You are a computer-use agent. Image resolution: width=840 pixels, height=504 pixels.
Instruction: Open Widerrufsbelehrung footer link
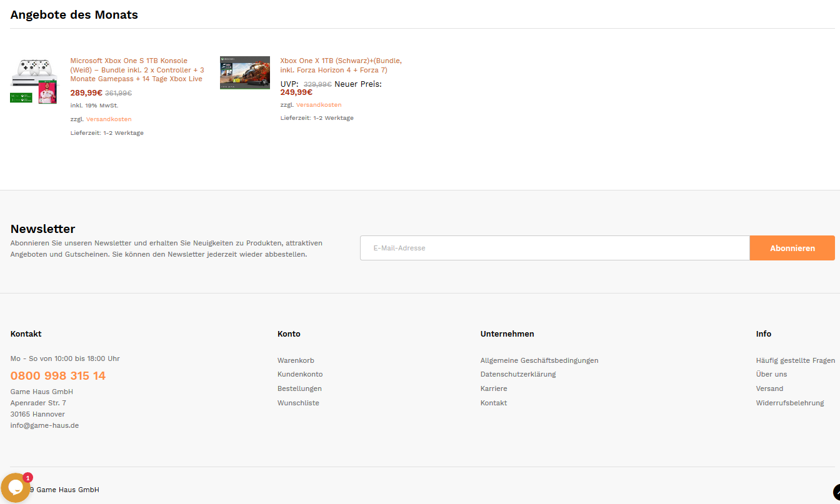tap(790, 403)
